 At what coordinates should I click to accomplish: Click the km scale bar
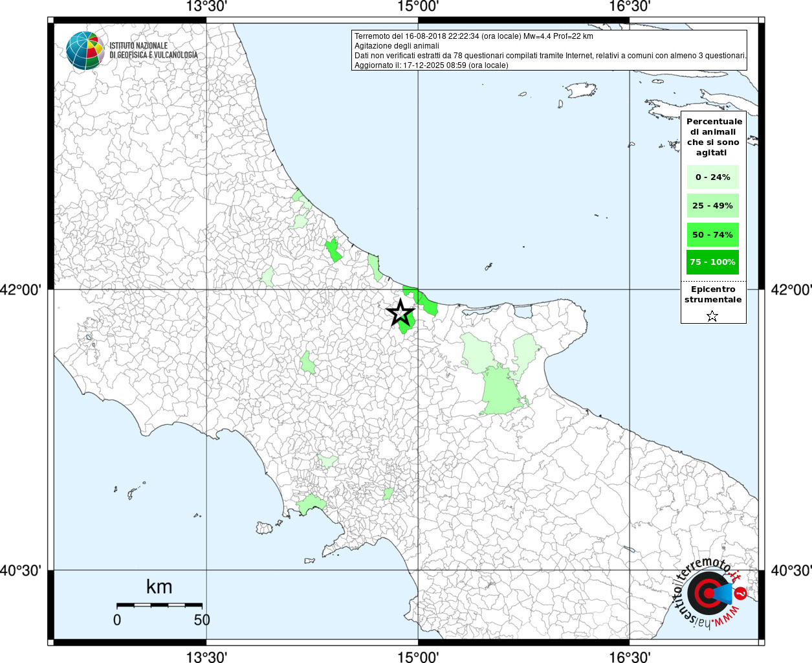click(x=159, y=605)
